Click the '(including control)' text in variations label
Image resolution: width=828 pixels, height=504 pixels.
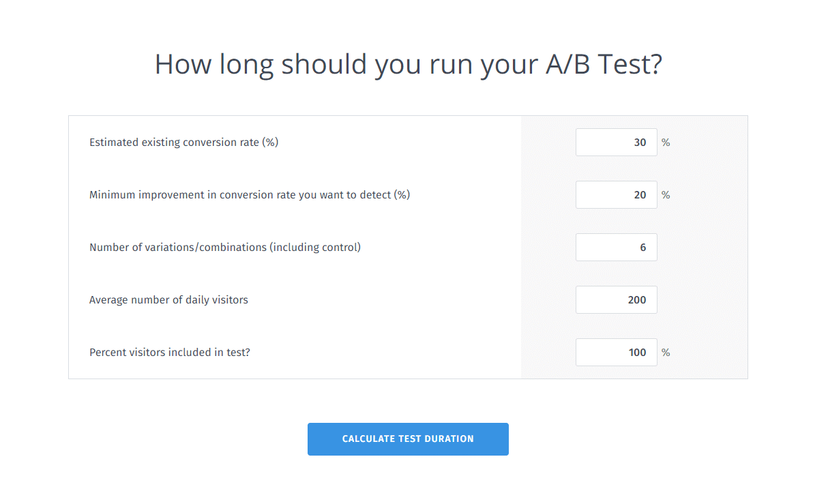(315, 248)
